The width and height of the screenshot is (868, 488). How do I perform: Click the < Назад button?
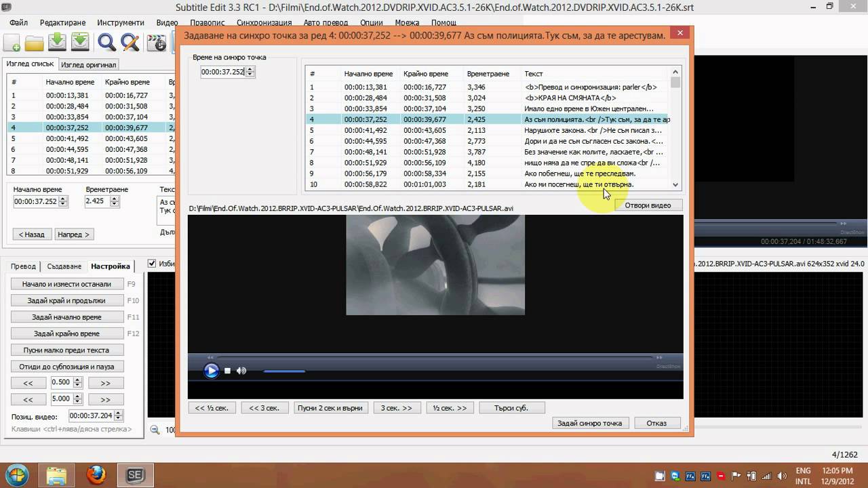tap(31, 235)
